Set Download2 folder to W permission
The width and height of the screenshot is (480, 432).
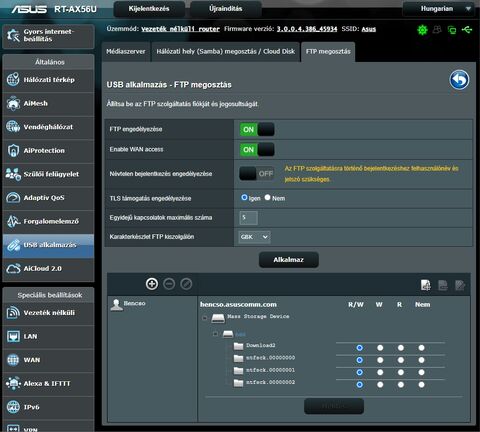[380, 348]
